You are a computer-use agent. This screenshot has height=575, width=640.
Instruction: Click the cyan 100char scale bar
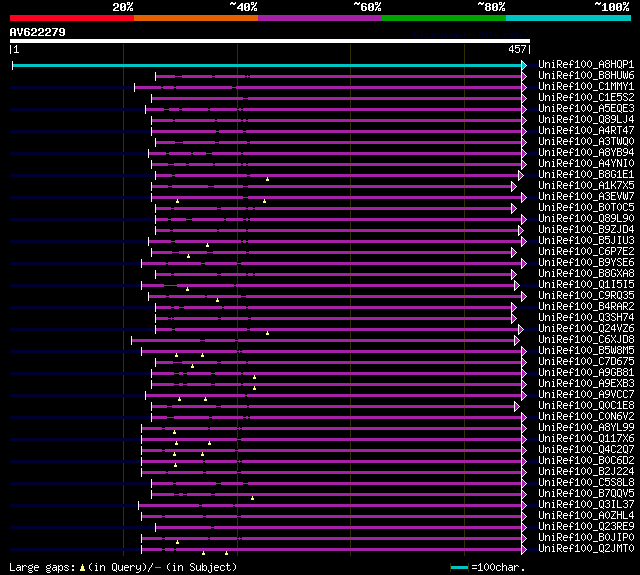point(459,567)
